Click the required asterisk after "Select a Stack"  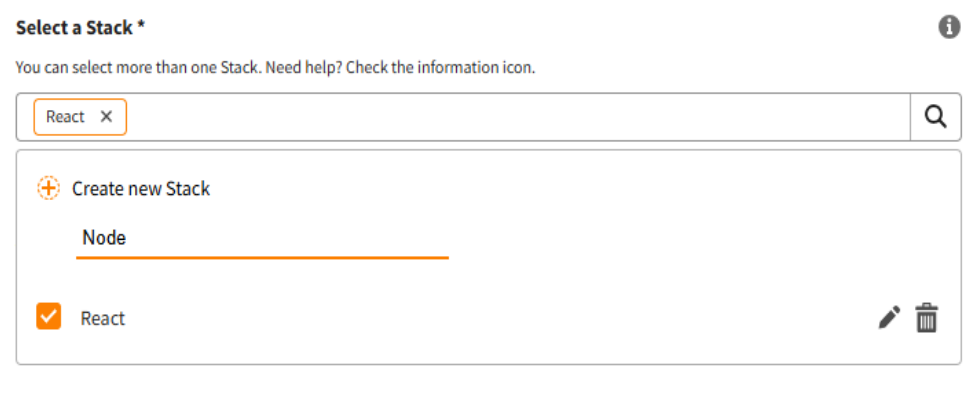142,26
